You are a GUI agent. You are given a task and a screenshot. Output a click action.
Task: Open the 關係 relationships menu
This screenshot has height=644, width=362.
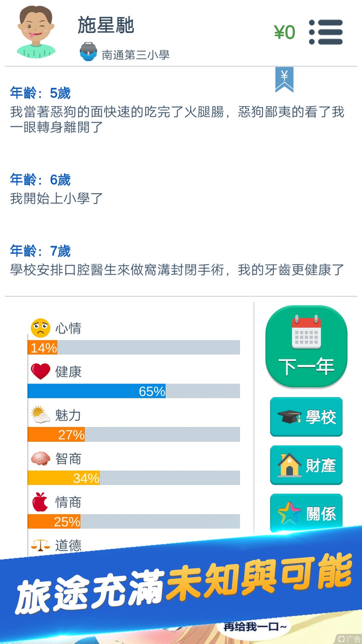pos(306,513)
